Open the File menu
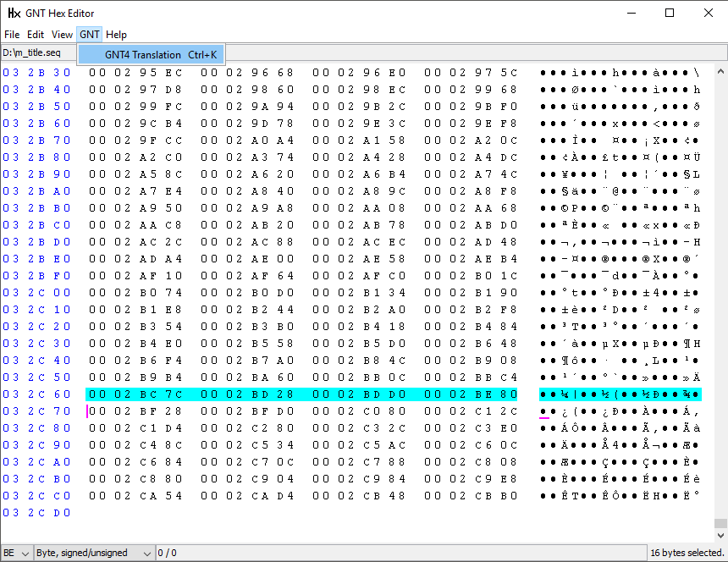 12,35
